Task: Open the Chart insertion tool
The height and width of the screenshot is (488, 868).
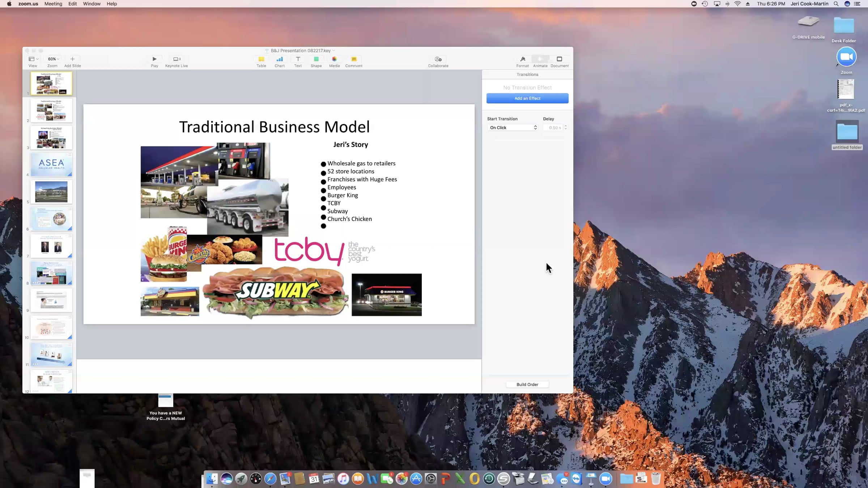Action: point(280,59)
